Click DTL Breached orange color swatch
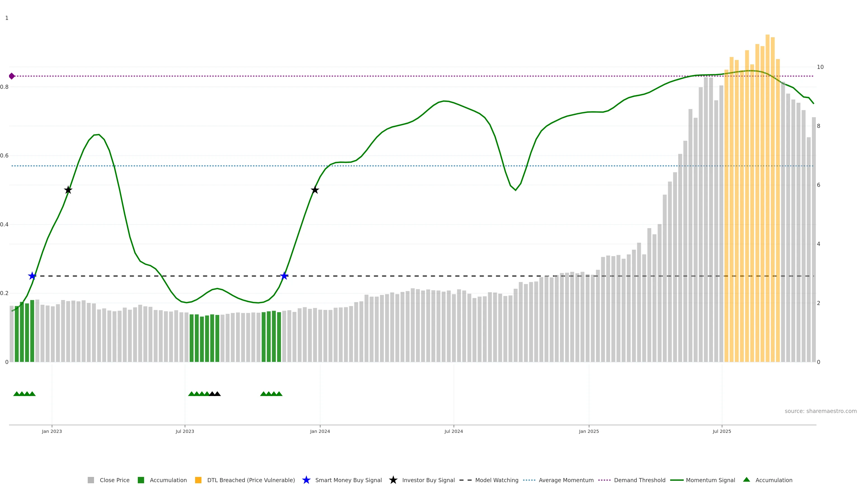Viewport: 868px width, 488px height. coord(198,480)
